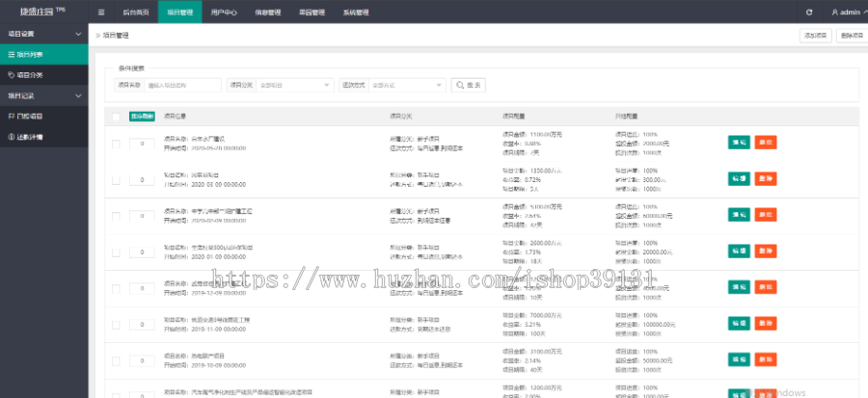Open the 信息管理 tab
This screenshot has width=868, height=398.
click(x=268, y=13)
